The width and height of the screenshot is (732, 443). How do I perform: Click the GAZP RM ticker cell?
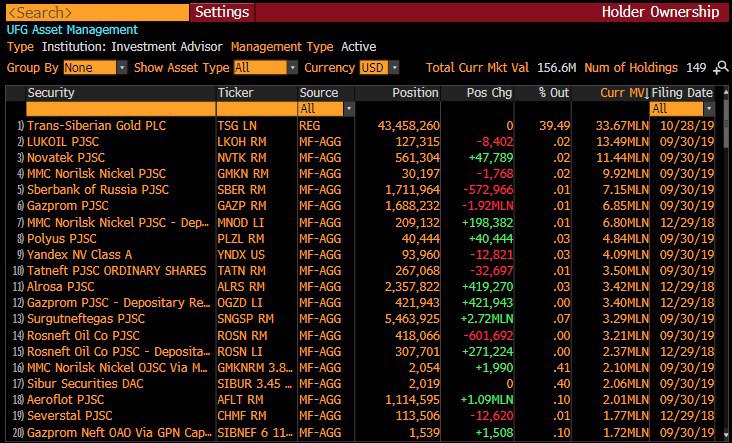click(241, 206)
